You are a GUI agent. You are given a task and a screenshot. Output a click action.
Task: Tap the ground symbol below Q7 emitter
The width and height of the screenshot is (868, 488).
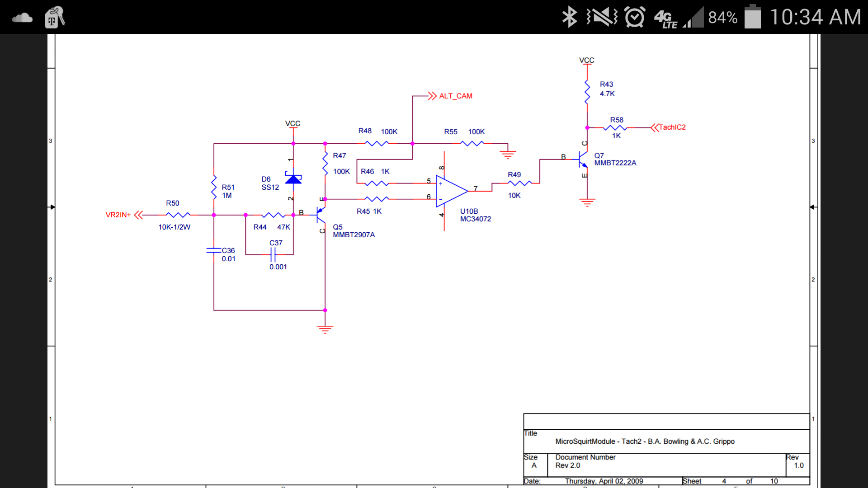(x=587, y=202)
